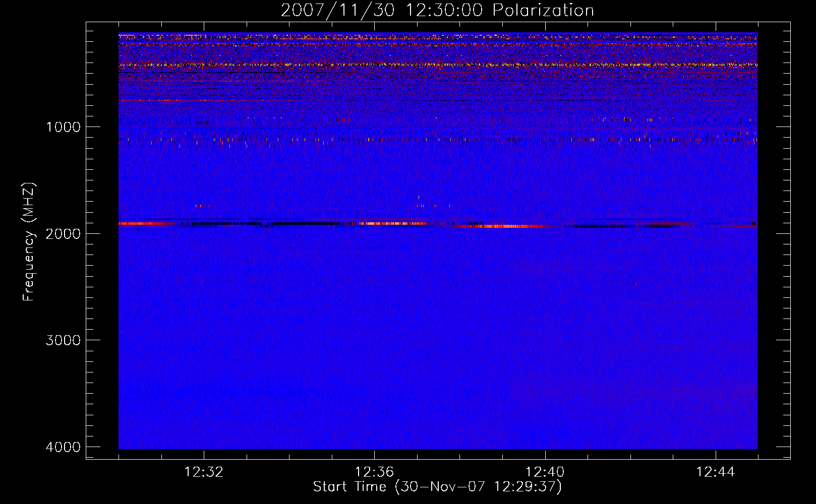Click the '12:44' time axis label
The image size is (816, 504).
click(716, 472)
